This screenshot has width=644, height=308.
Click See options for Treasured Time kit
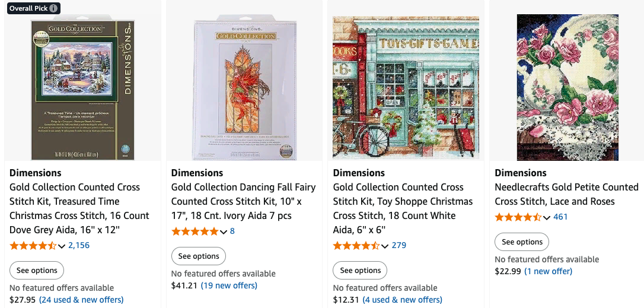click(x=37, y=271)
